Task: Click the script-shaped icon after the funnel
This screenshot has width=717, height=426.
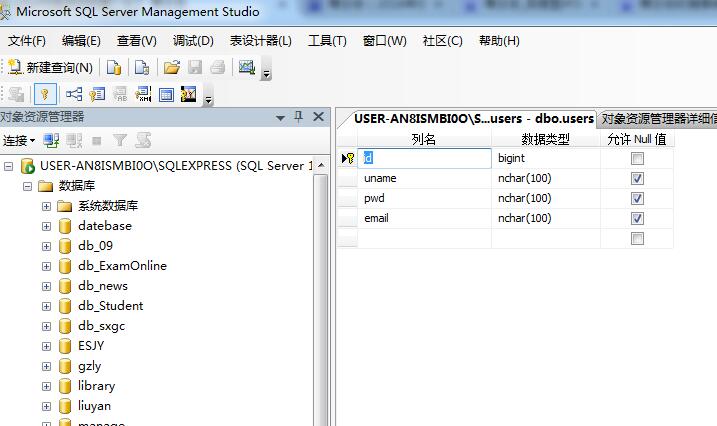Action: point(143,141)
